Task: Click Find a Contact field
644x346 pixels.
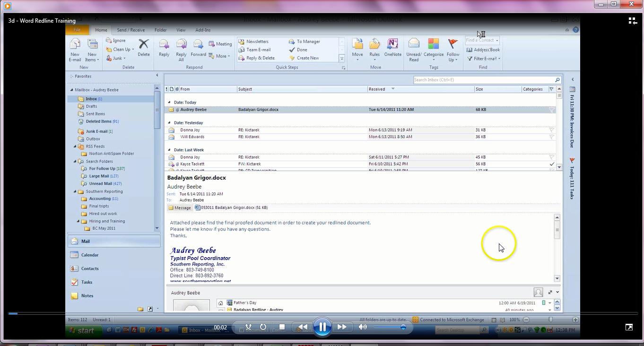Action: [482, 41]
